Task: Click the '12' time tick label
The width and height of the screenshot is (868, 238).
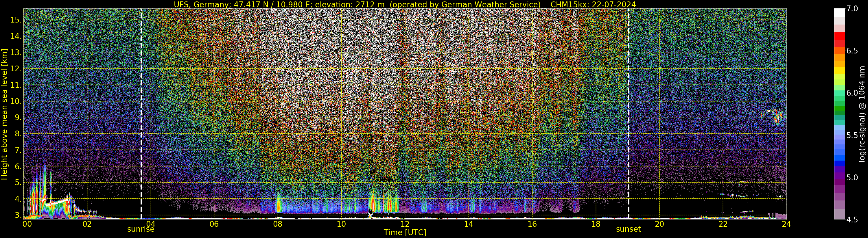Action: pyautogui.click(x=405, y=224)
